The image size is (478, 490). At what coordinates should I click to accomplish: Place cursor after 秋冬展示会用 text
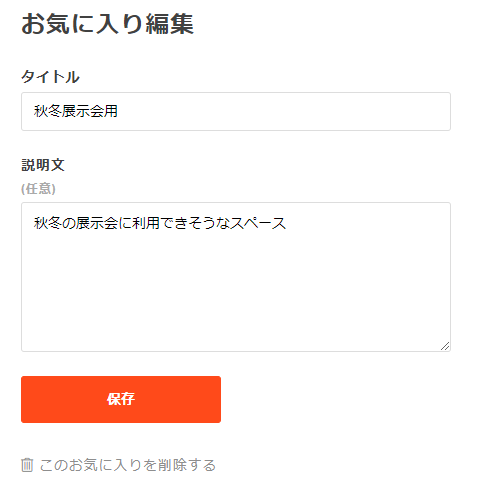tap(119, 111)
